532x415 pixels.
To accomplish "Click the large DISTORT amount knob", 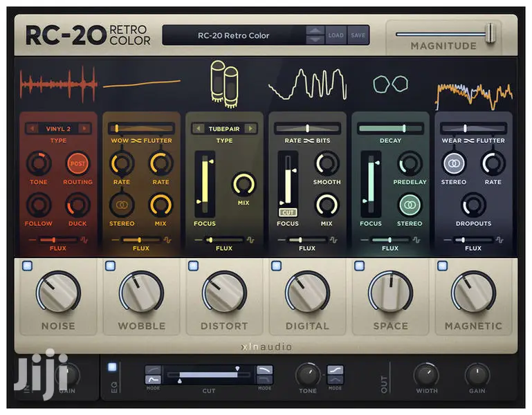I will (x=224, y=292).
